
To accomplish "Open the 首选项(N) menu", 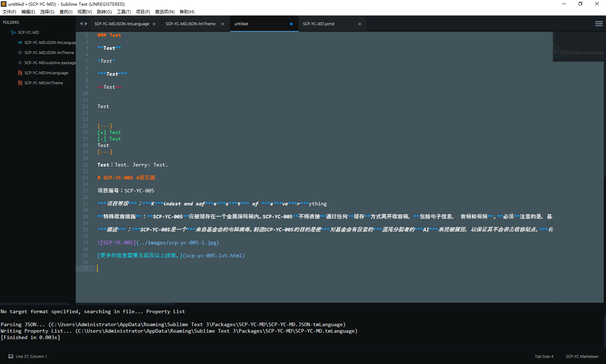I will (x=164, y=12).
